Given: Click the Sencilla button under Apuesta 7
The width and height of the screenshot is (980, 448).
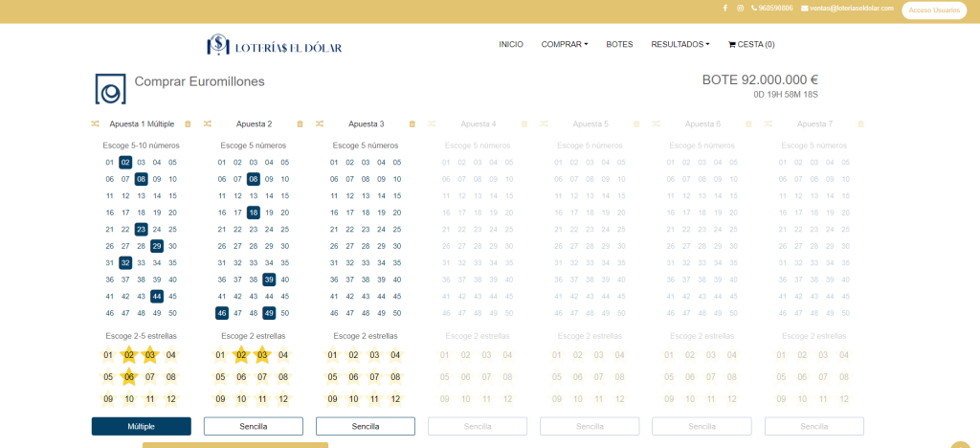Looking at the screenshot, I should point(814,426).
